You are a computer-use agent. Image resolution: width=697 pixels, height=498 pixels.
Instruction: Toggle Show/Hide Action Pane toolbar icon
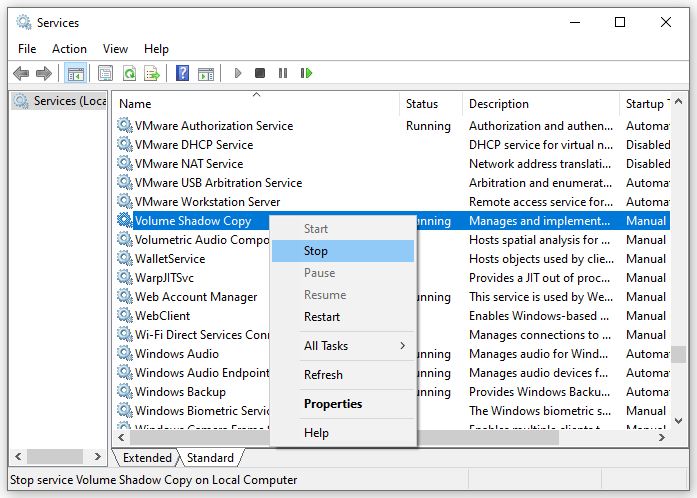coord(206,73)
